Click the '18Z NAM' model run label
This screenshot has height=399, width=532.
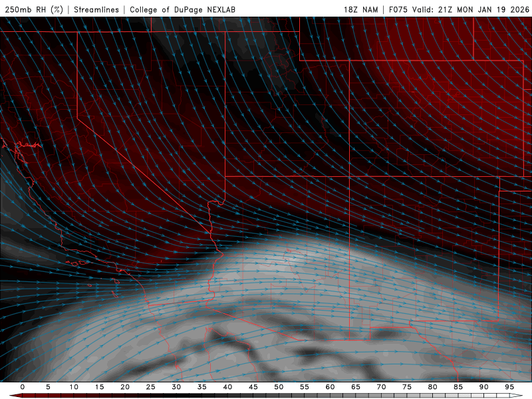[x=361, y=9]
